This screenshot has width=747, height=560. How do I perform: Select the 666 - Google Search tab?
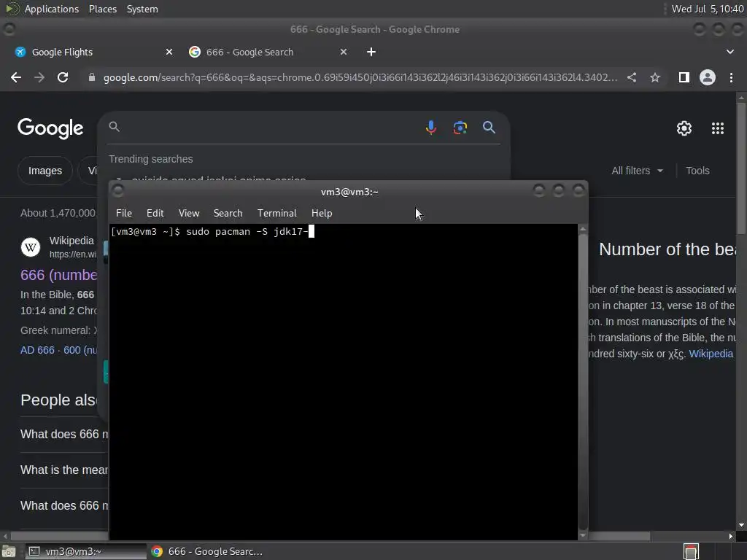[267, 52]
